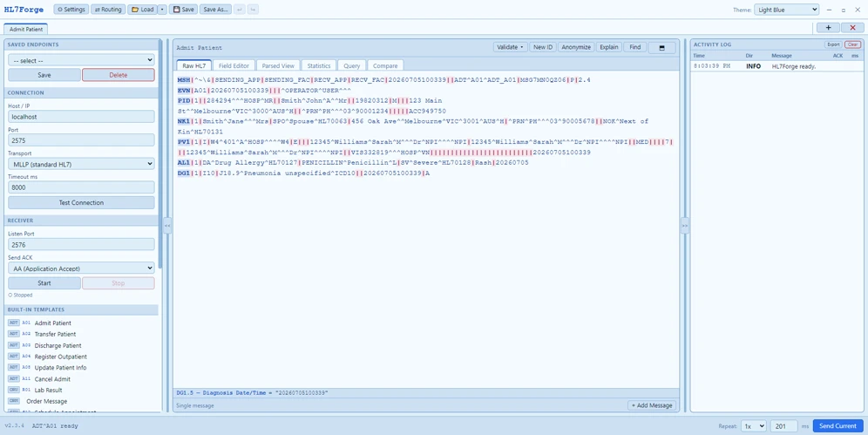Click the Explain button
868x435 pixels.
(x=609, y=48)
